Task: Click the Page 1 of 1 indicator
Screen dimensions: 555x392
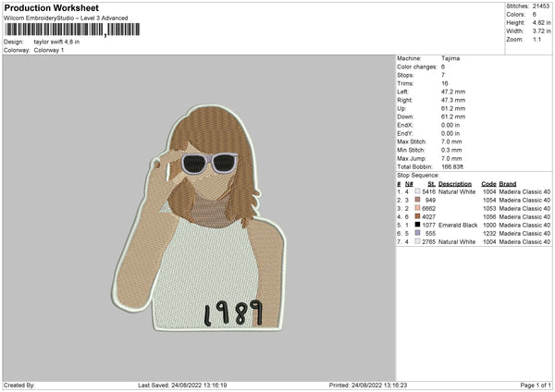Action: pyautogui.click(x=536, y=385)
